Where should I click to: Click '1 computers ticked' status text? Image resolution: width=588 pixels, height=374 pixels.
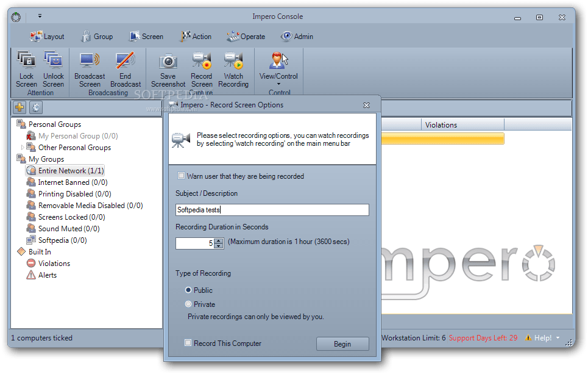(41, 337)
